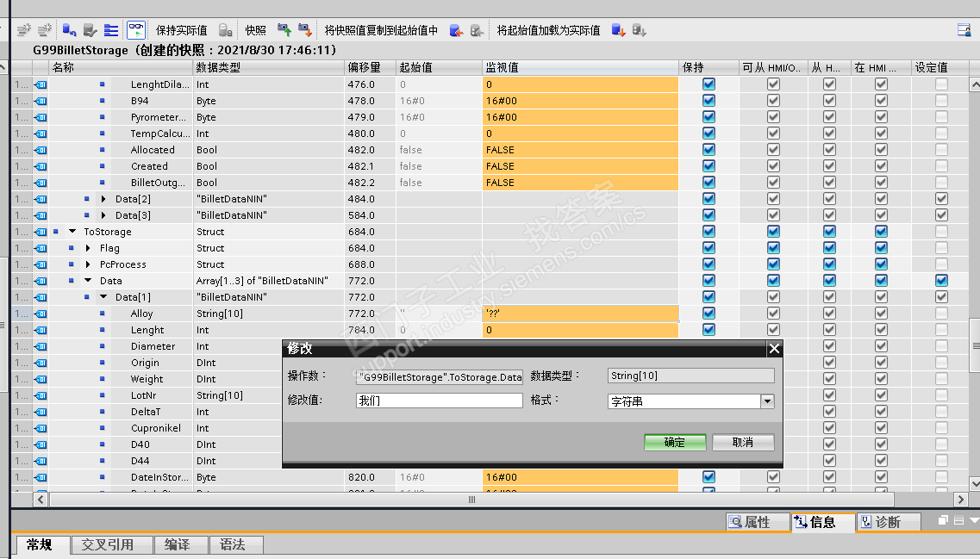
Task: Click the 监视值 cell for Alloy row
Action: [580, 314]
